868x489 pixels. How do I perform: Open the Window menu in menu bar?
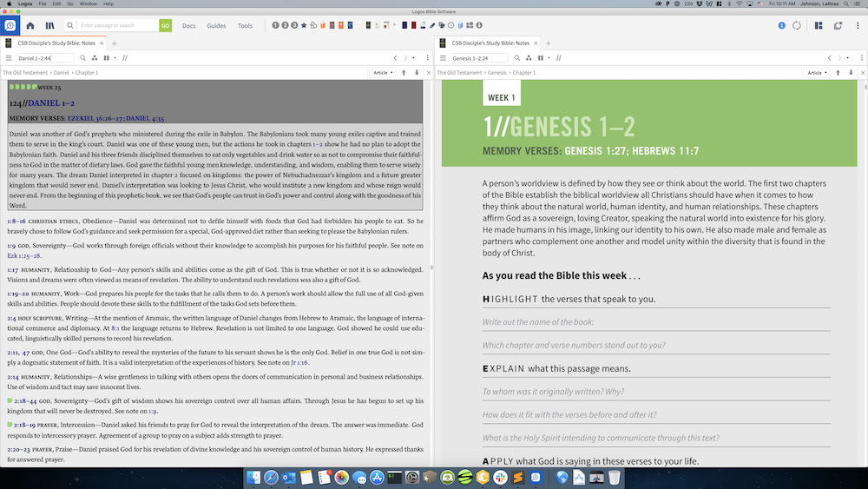tap(88, 3)
